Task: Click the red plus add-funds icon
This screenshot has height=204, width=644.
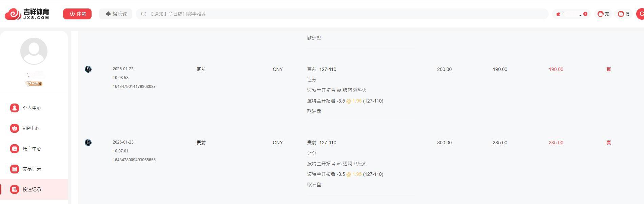Action: (585, 14)
